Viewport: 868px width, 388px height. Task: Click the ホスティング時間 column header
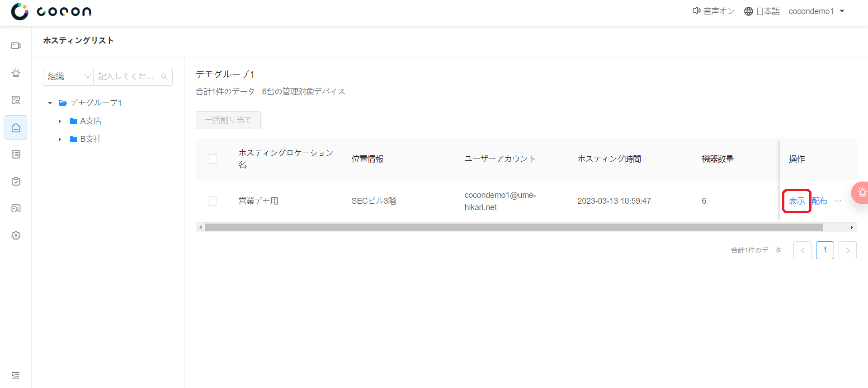pyautogui.click(x=609, y=159)
